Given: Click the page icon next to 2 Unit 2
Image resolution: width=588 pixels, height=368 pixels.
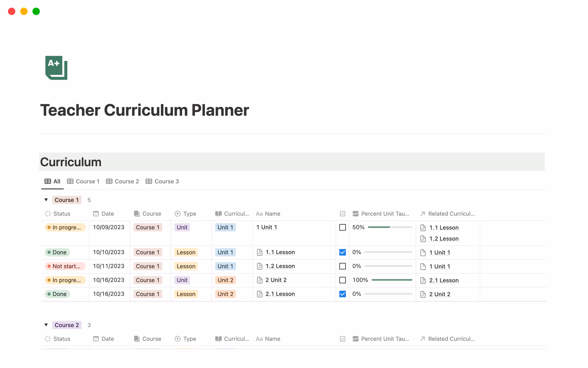Looking at the screenshot, I should (260, 280).
